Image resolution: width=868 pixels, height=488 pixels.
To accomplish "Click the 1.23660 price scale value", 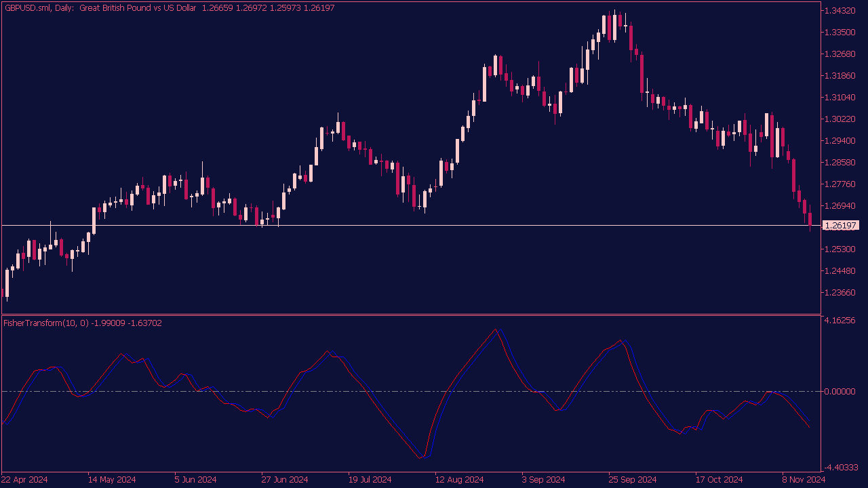I will pyautogui.click(x=840, y=293).
